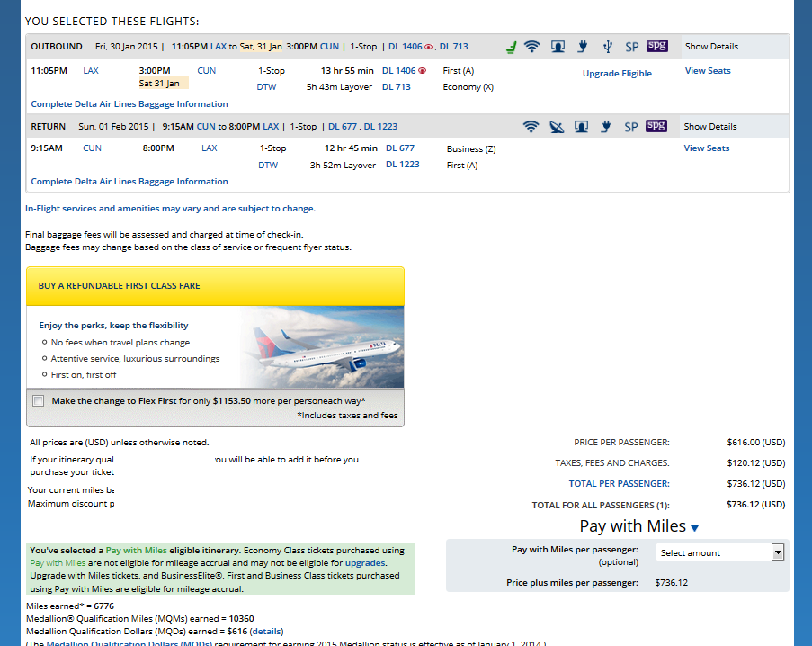View Seats for the return CUN to LAX flight
The height and width of the screenshot is (646, 812).
tap(706, 148)
